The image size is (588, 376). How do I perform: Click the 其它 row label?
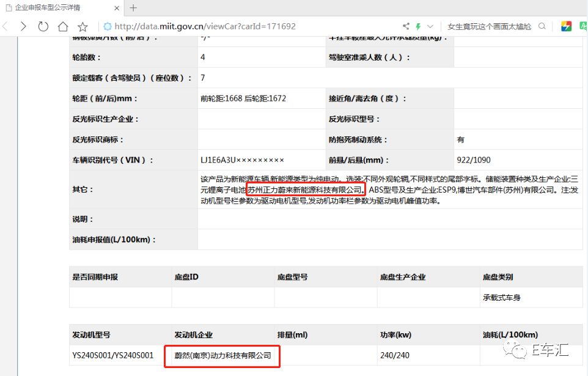[x=83, y=190]
